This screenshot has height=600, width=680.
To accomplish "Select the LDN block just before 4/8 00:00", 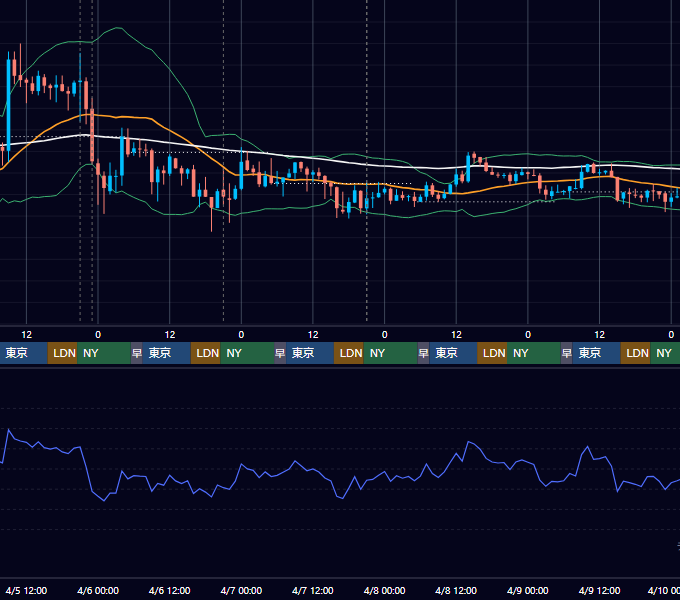I will pos(349,353).
